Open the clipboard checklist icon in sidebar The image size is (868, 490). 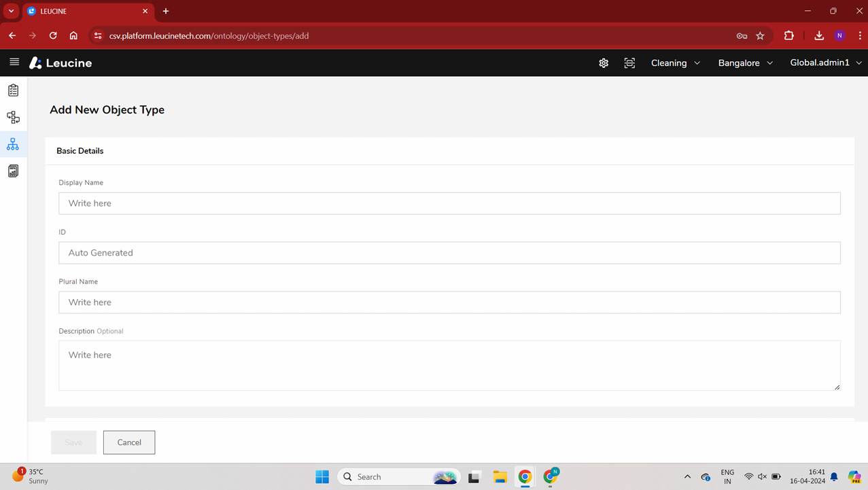(x=13, y=90)
